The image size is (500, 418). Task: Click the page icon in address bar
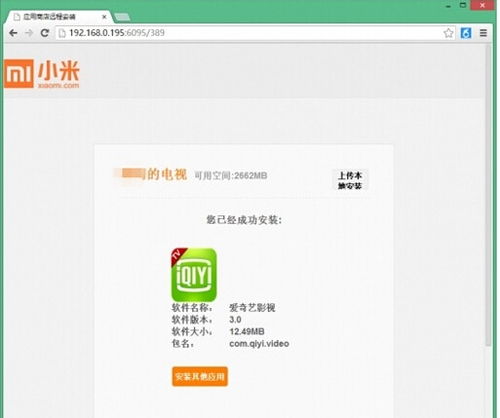click(62, 33)
